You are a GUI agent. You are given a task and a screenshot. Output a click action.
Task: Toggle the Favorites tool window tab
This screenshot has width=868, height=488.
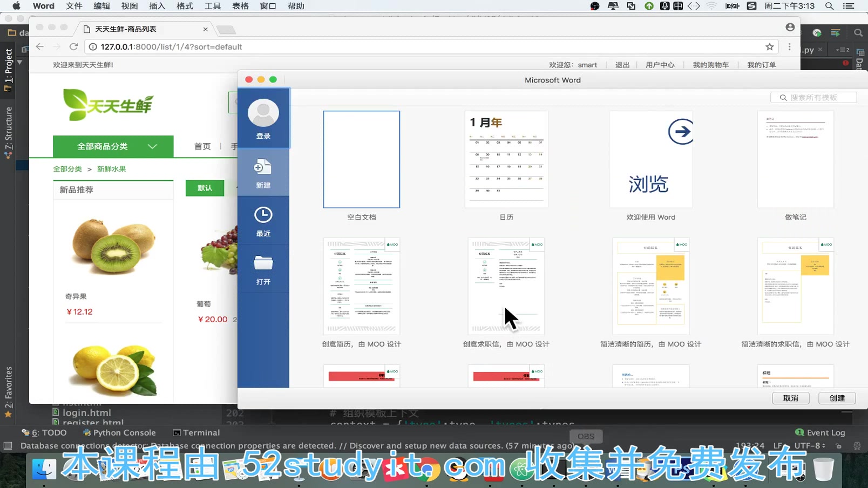coord(8,392)
